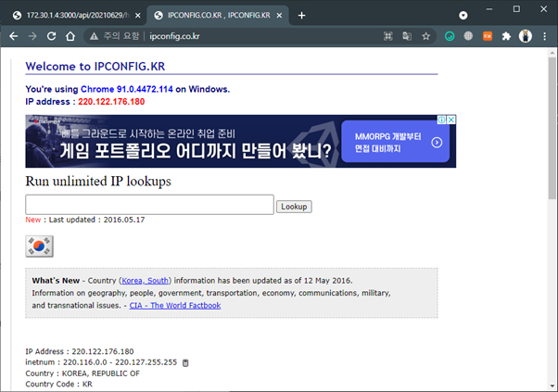Click the ad's arrow circle button
Screen dimensions: 558x392
[437, 143]
